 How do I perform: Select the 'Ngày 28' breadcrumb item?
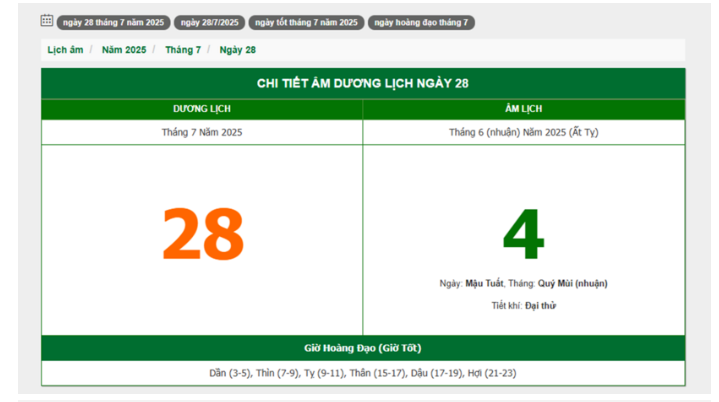tap(237, 50)
